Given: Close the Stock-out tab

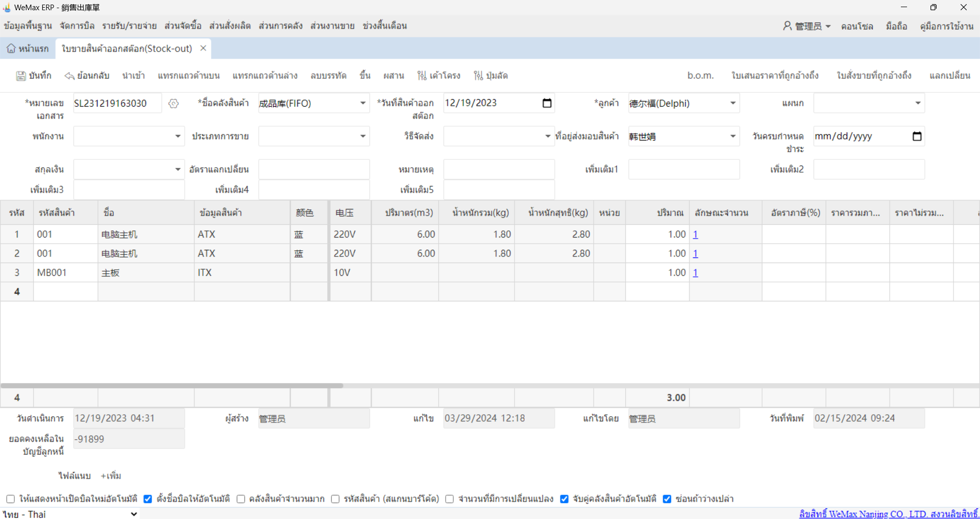Looking at the screenshot, I should click(x=203, y=48).
